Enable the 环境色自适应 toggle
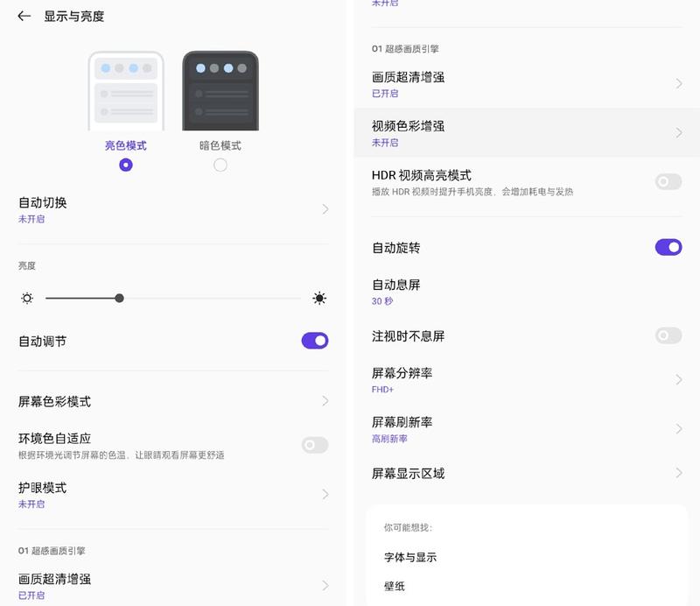This screenshot has height=606, width=700. tap(315, 445)
